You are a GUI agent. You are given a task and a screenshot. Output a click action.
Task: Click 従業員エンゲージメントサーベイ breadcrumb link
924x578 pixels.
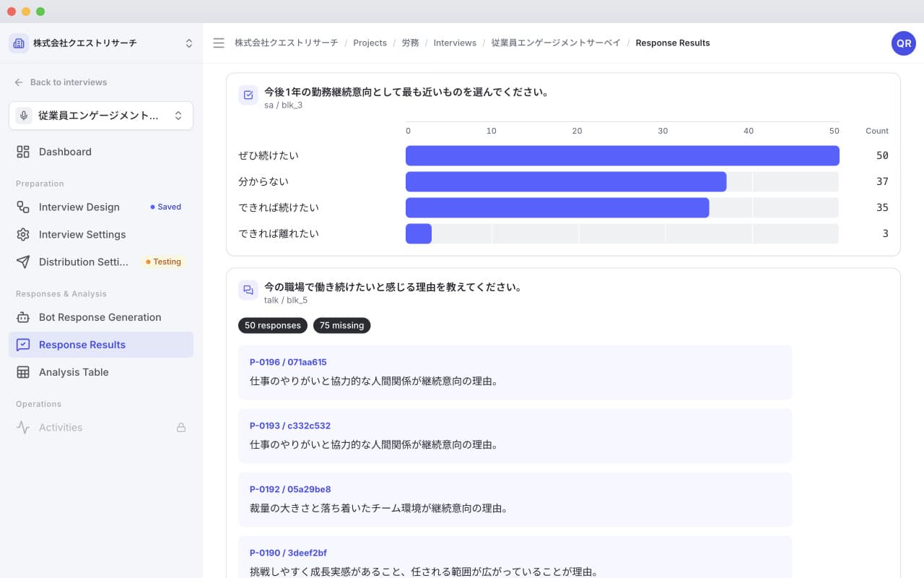pos(556,43)
